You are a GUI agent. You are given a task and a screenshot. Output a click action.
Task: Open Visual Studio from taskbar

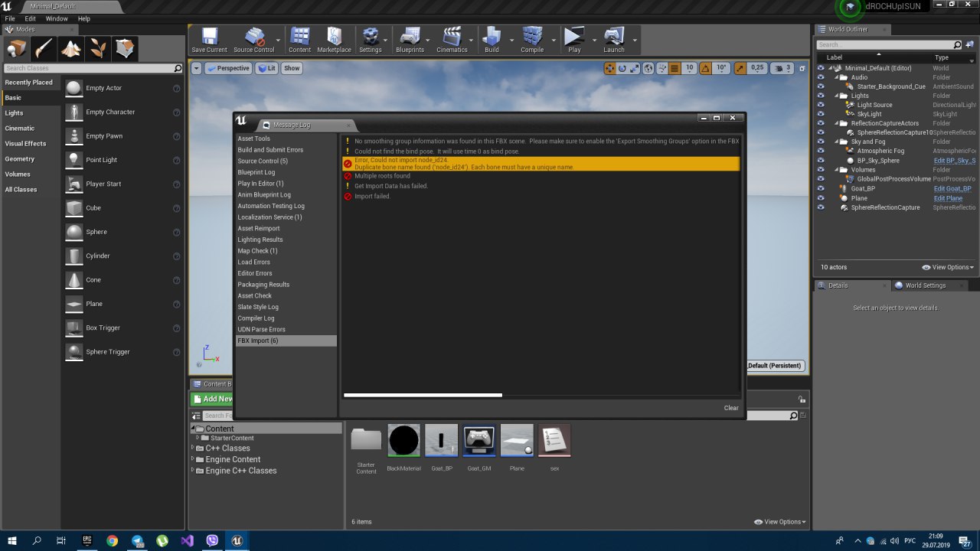188,540
